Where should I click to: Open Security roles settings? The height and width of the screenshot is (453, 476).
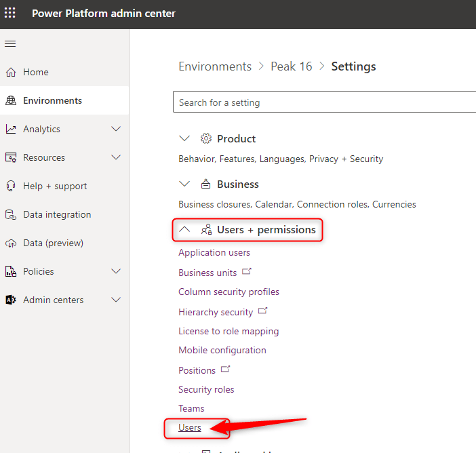pyautogui.click(x=206, y=389)
